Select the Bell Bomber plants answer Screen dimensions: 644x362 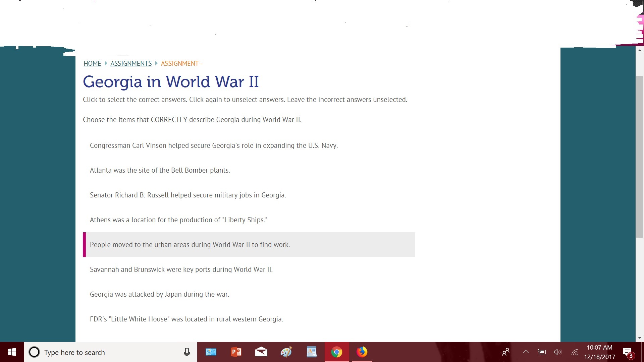tap(160, 170)
